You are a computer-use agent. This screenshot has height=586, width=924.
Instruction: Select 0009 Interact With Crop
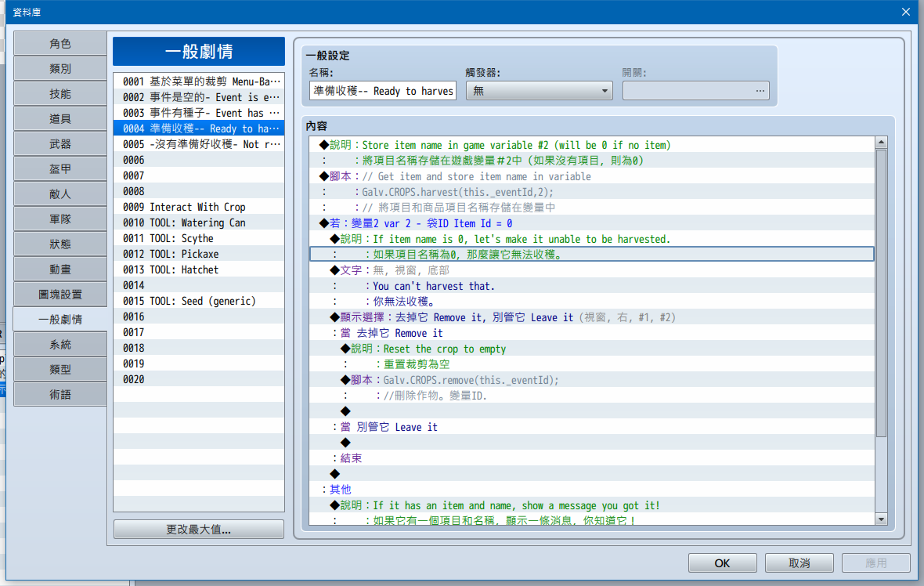[199, 207]
